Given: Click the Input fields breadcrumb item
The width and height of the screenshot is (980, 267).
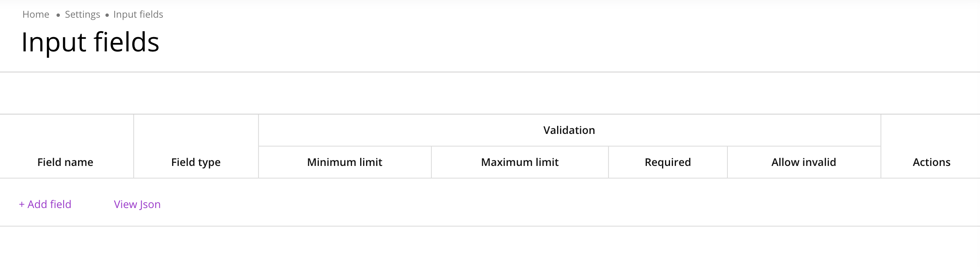Looking at the screenshot, I should 138,15.
